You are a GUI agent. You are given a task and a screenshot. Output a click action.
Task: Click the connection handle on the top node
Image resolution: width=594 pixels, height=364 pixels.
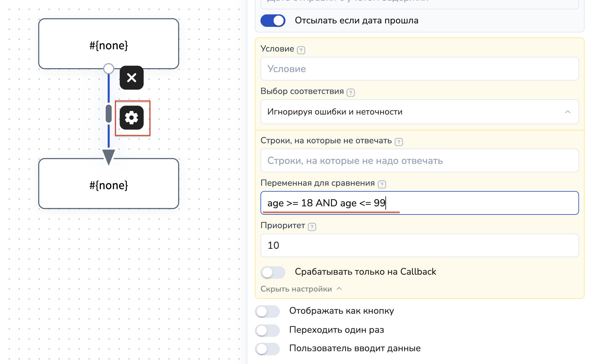pyautogui.click(x=109, y=68)
